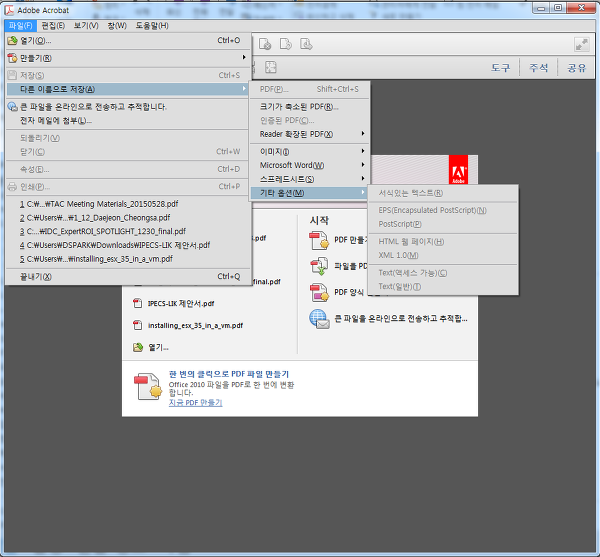The width and height of the screenshot is (600, 557).
Task: Click the folder icon beside welcome 열기...
Action: point(137,347)
